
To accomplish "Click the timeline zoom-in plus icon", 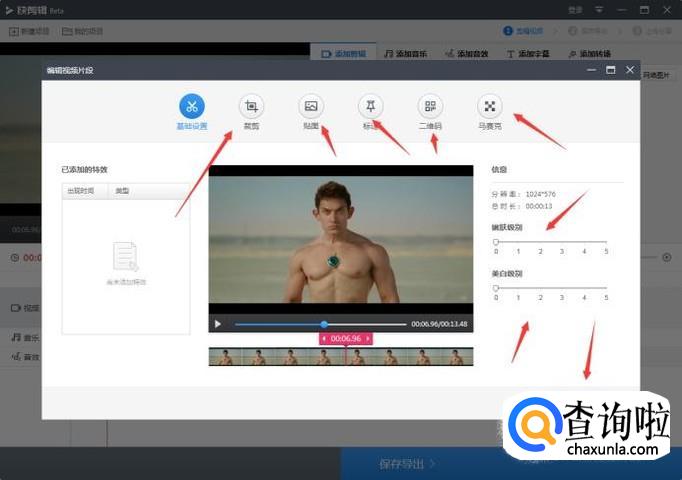I will click(667, 257).
